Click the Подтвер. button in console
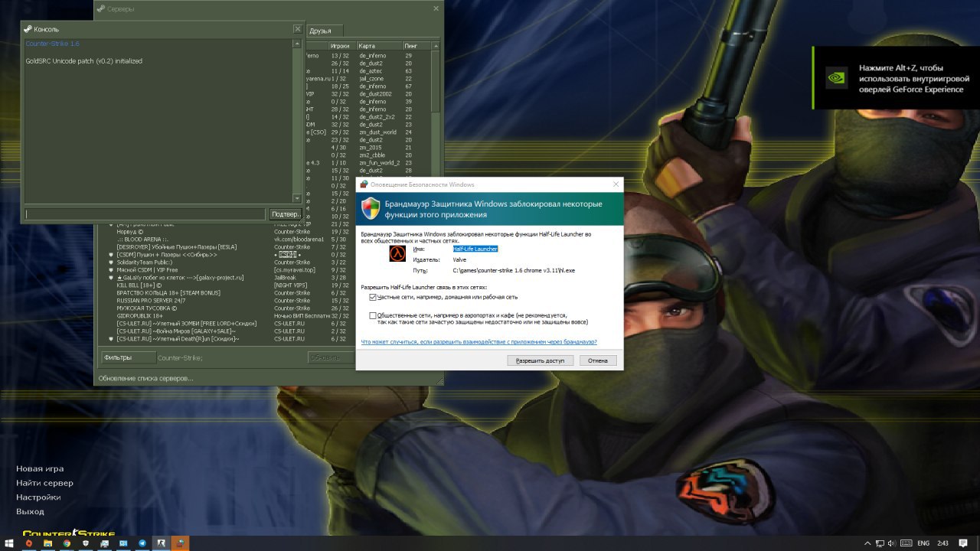 [285, 214]
